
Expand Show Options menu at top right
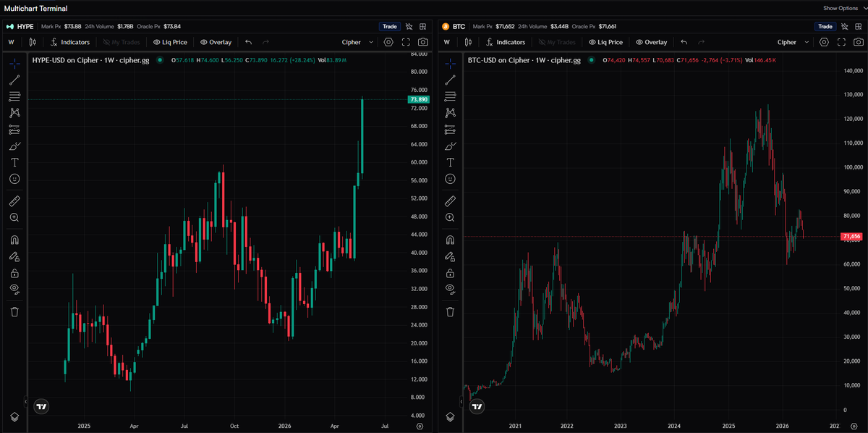click(x=843, y=8)
